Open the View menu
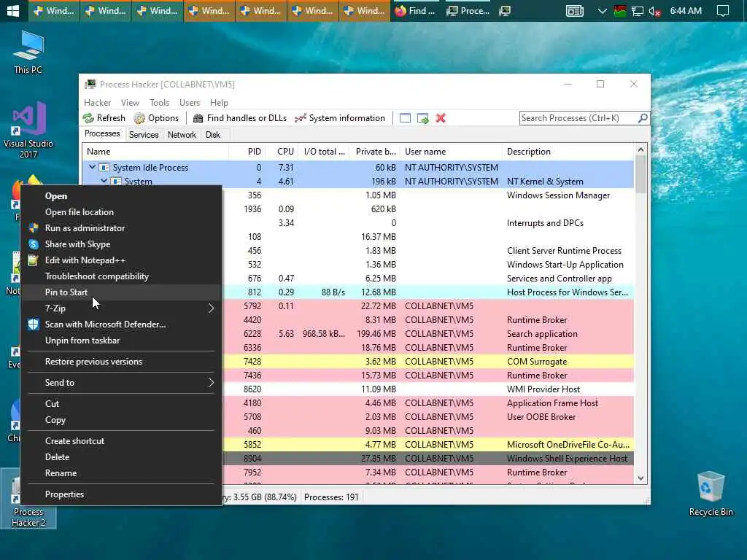747x560 pixels. 130,102
